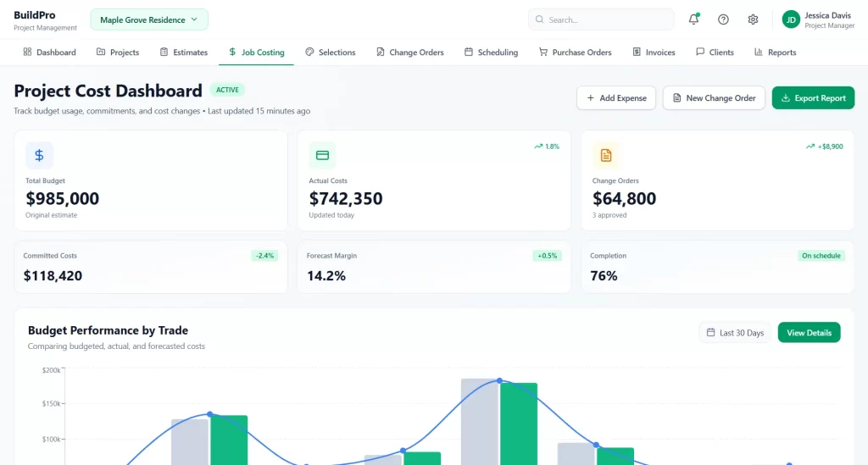Click the plus icon on Add Expense
This screenshot has width=868, height=465.
pos(591,98)
